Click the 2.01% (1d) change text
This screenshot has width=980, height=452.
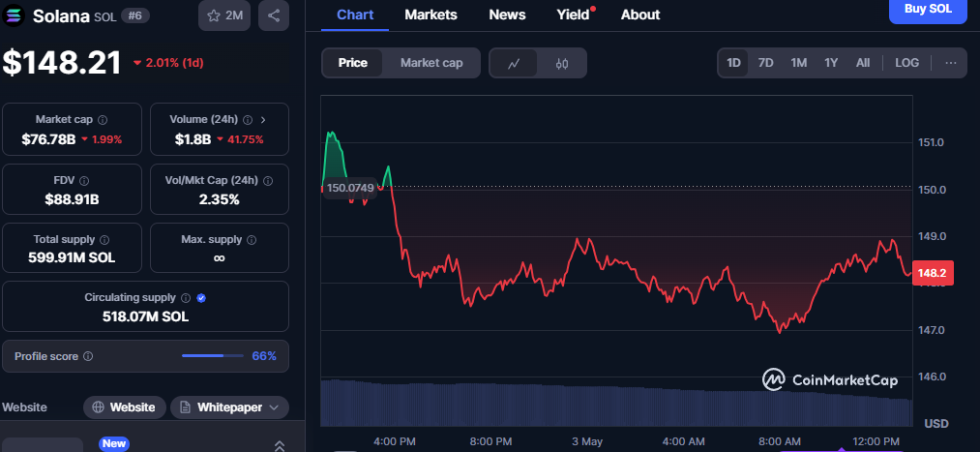click(174, 63)
